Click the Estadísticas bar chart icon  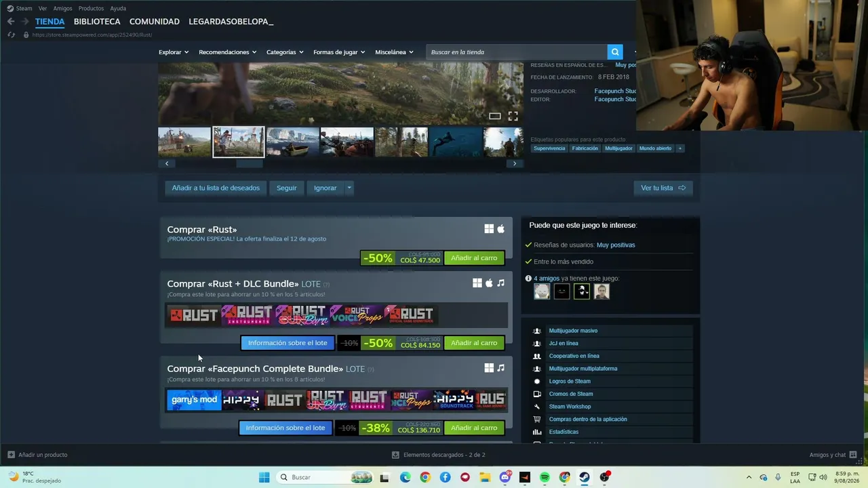tap(537, 432)
